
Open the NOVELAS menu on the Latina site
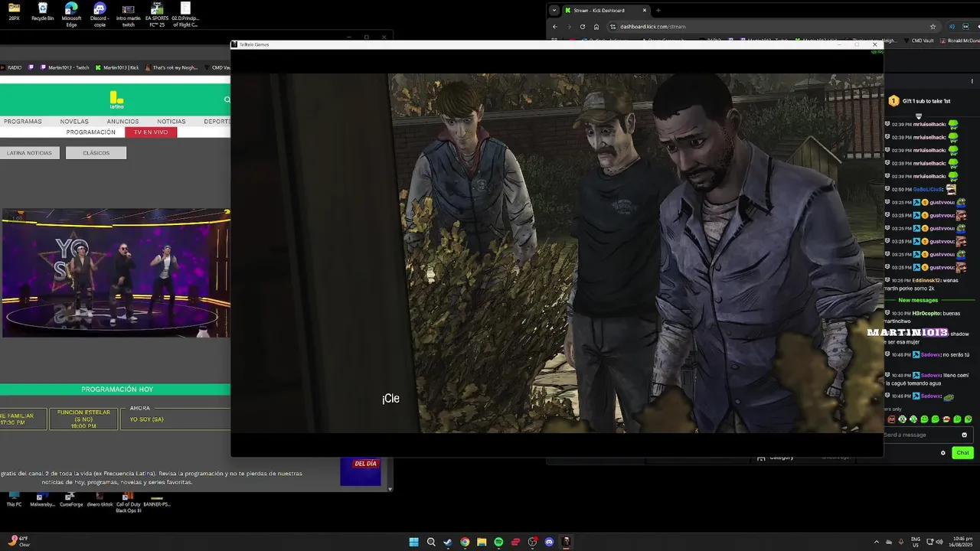74,121
